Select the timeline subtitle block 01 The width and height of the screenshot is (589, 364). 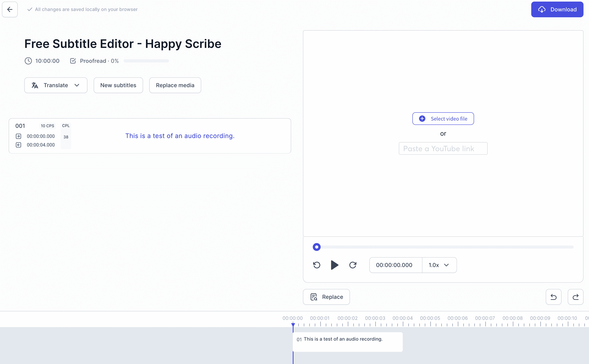pyautogui.click(x=347, y=342)
